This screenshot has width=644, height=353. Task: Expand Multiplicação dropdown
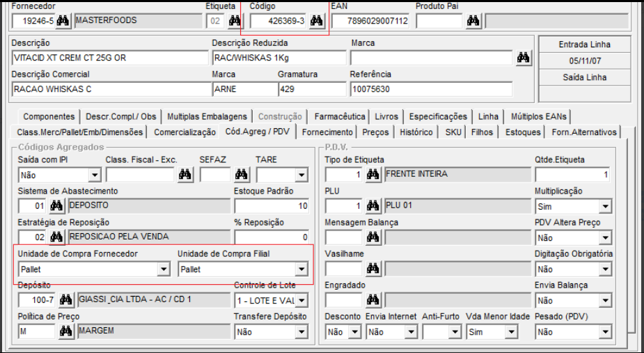pyautogui.click(x=606, y=207)
